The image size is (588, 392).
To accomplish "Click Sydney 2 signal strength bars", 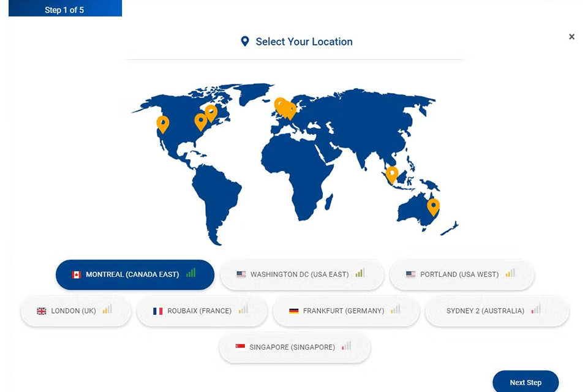I will pyautogui.click(x=536, y=309).
